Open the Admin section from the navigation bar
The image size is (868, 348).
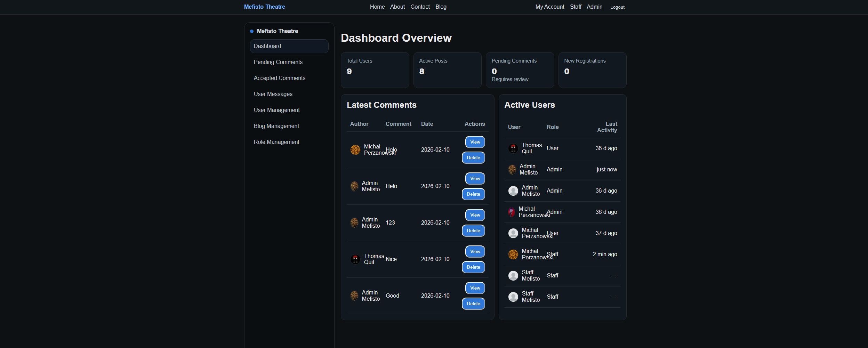click(594, 7)
